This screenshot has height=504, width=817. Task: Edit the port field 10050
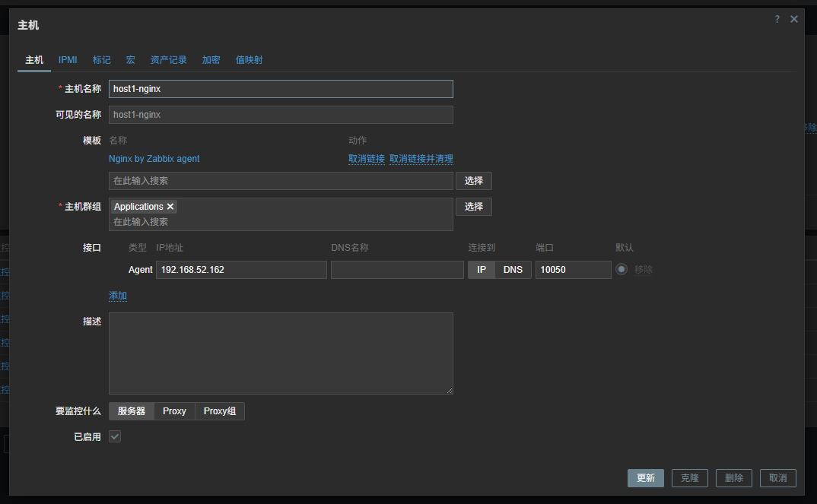(x=573, y=270)
